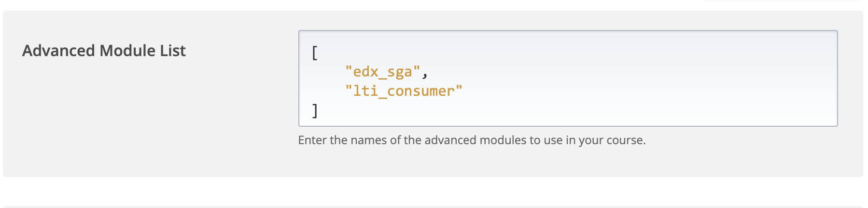Image resolution: width=868 pixels, height=208 pixels.
Task: Click the "edx_sga" entry in the editor
Action: tap(382, 72)
